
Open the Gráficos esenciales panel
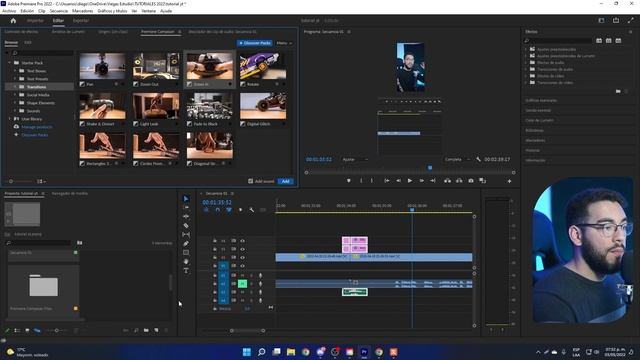coord(541,100)
